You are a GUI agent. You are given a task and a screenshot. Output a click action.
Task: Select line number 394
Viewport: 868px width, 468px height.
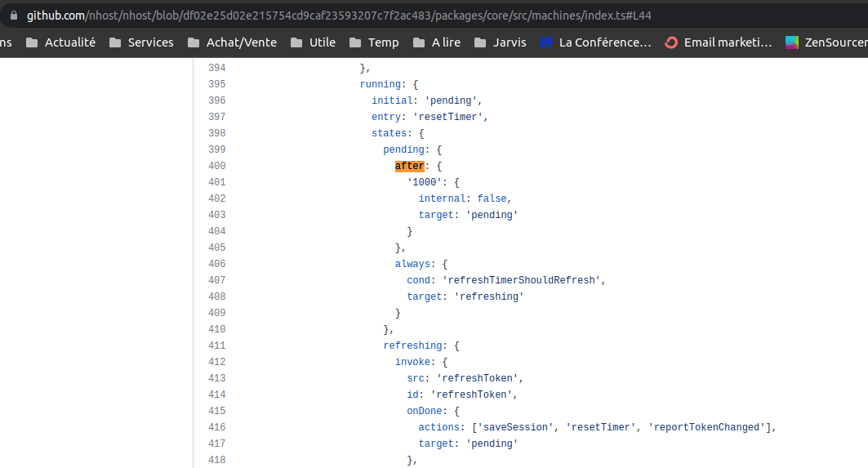pyautogui.click(x=217, y=68)
